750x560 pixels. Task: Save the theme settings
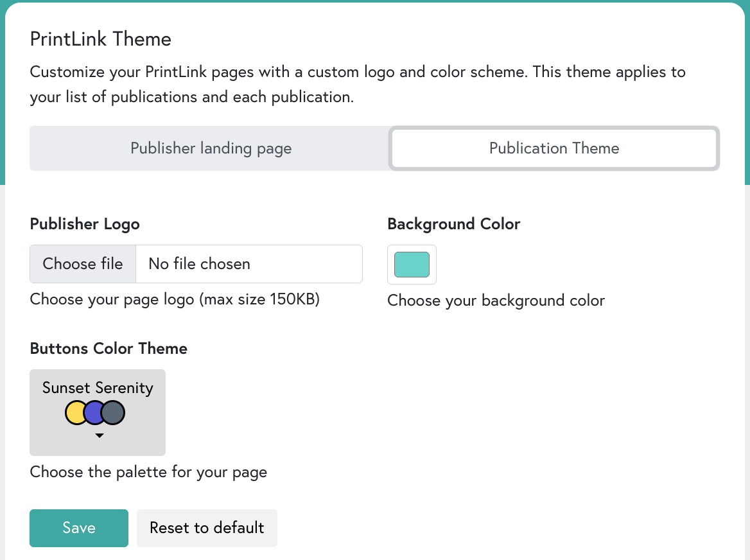pos(78,528)
